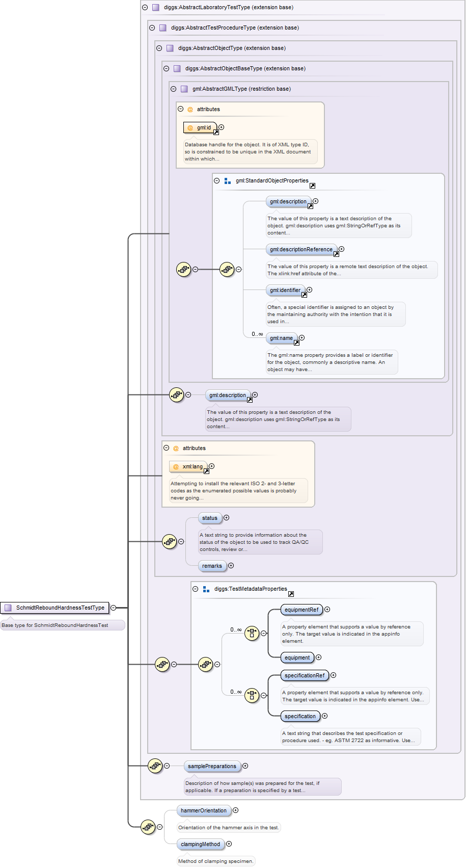The width and height of the screenshot is (466, 868).
Task: Collapse the xml:lang attributes group
Action: pyautogui.click(x=167, y=448)
